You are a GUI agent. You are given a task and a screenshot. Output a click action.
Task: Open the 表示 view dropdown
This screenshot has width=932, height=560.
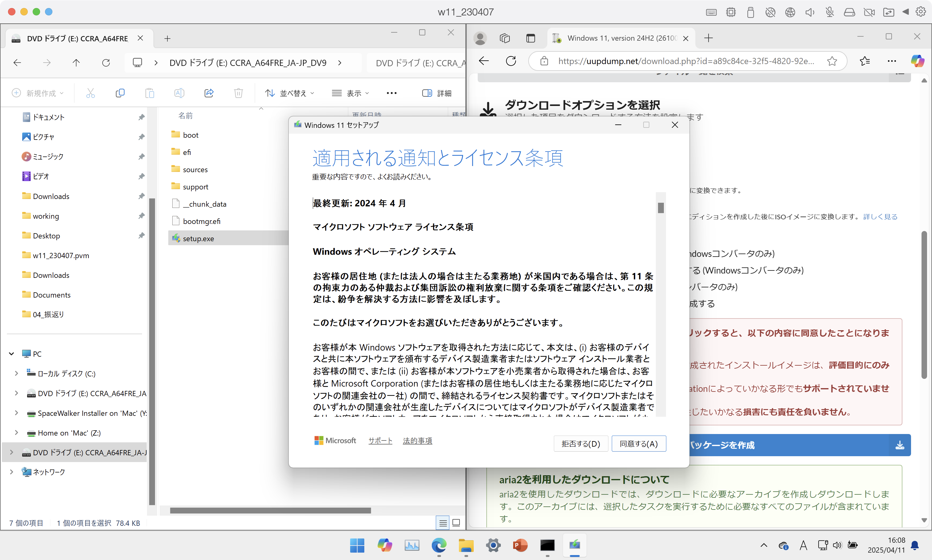click(350, 93)
